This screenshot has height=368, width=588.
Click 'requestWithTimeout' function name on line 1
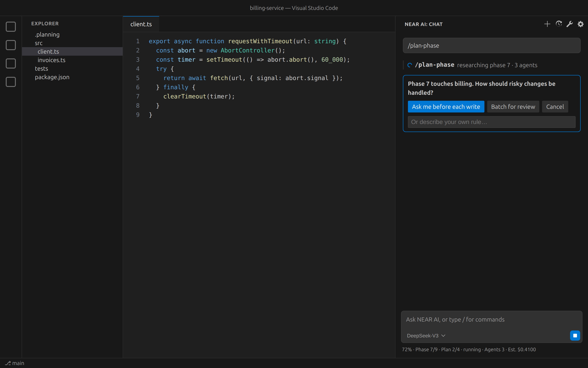coord(260,41)
